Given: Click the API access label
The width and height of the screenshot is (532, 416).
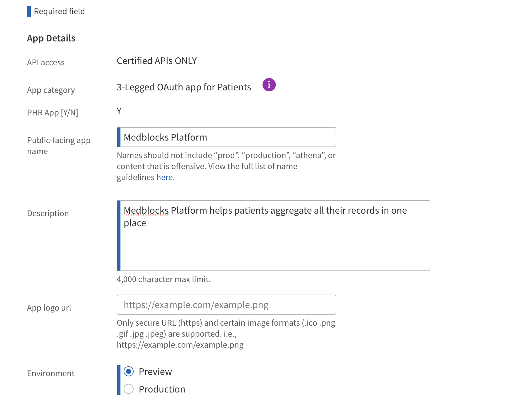Looking at the screenshot, I should pyautogui.click(x=46, y=62).
